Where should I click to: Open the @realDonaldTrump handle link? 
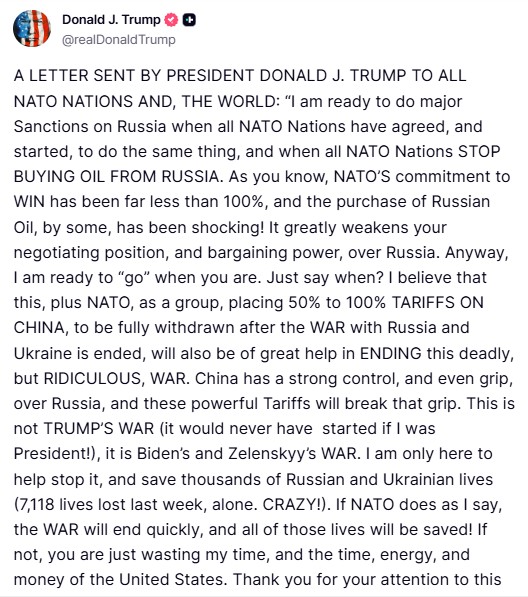pos(119,40)
